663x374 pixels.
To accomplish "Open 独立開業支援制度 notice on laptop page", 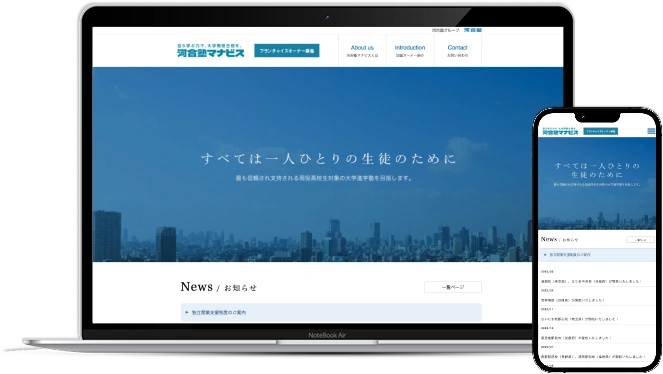I will pos(331,312).
